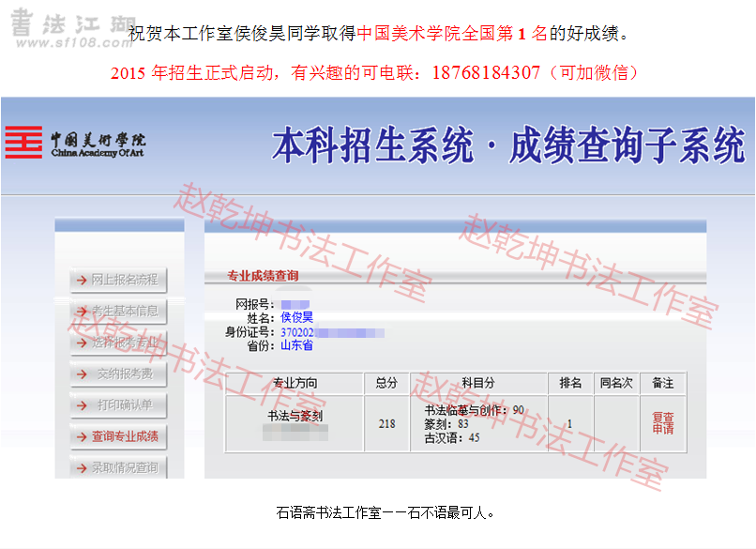This screenshot has height=549, width=756.
Task: Click the 总分 column header
Action: click(x=386, y=383)
